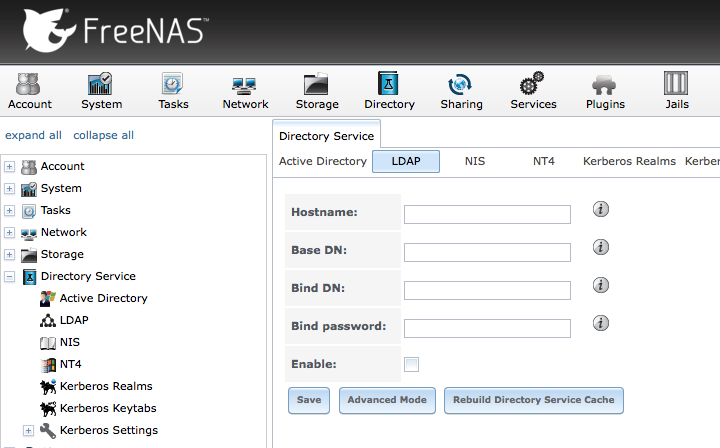Click the Directory Service icon in the tree

pyautogui.click(x=29, y=277)
